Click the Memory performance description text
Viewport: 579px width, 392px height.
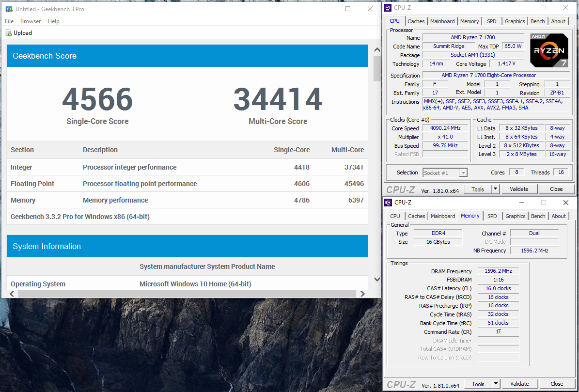115,200
